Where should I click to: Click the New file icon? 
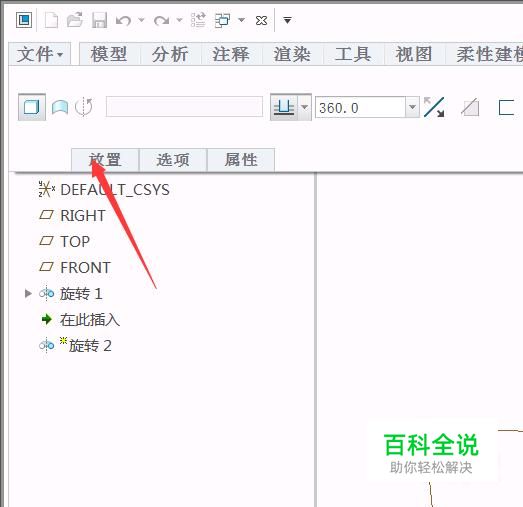point(51,20)
